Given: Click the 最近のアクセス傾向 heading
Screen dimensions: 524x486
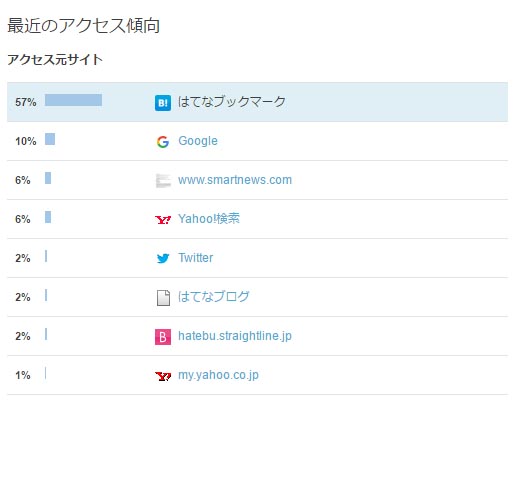Looking at the screenshot, I should [84, 25].
